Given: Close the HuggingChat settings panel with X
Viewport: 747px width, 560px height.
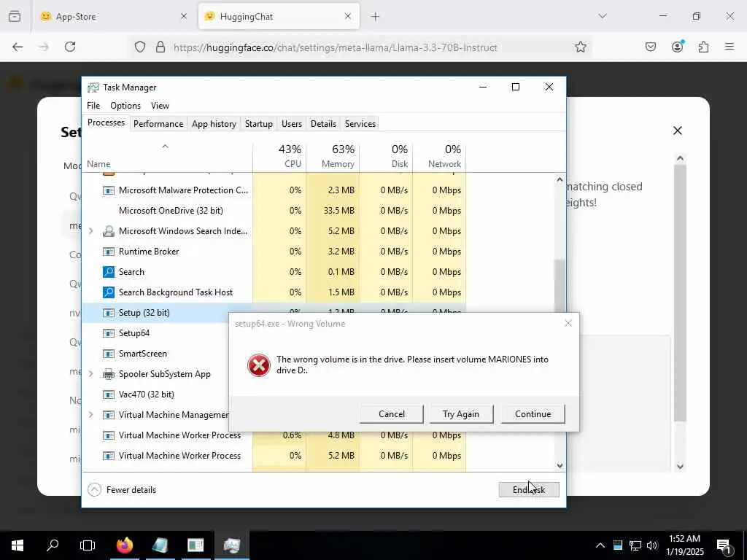Looking at the screenshot, I should (678, 131).
